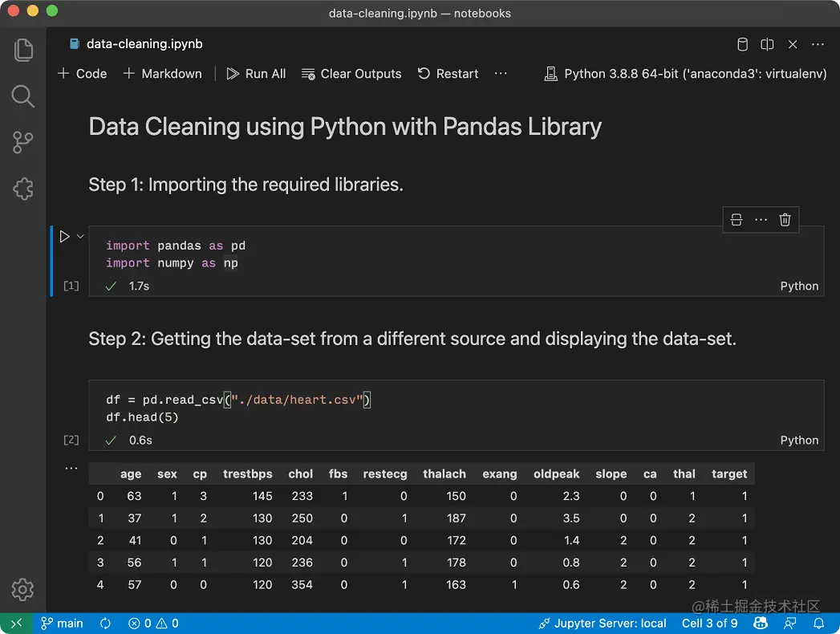The height and width of the screenshot is (634, 840).
Task: Open problems errors and warnings count
Action: [x=153, y=624]
